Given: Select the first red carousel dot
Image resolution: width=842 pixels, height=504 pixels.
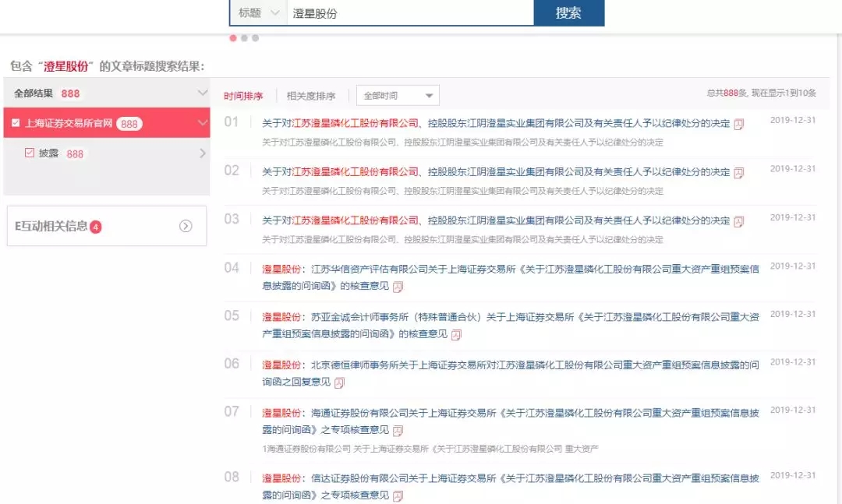Looking at the screenshot, I should click(233, 38).
